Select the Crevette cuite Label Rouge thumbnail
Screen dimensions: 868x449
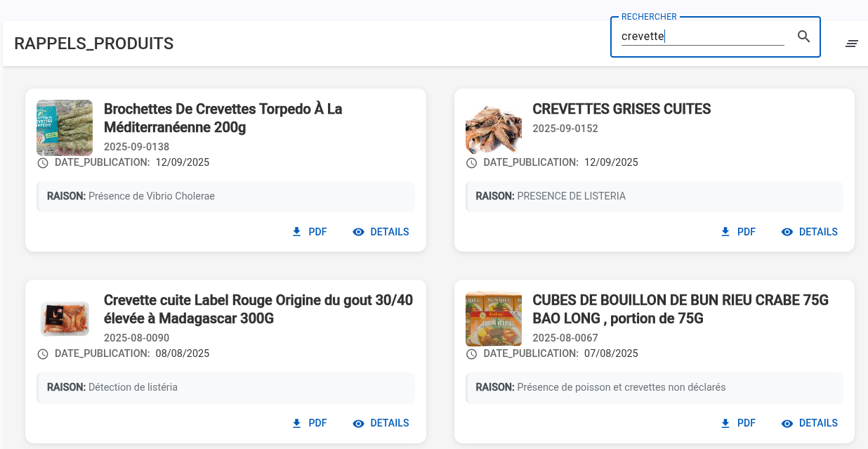tap(65, 318)
